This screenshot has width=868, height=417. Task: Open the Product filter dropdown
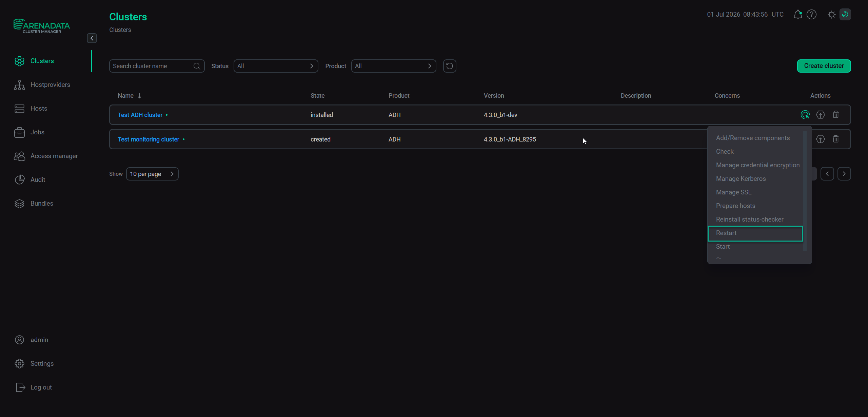[394, 66]
